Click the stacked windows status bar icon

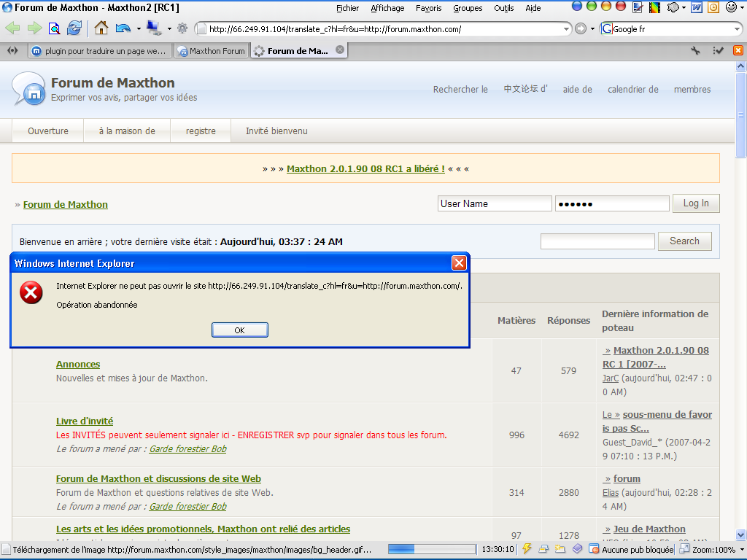click(x=543, y=548)
